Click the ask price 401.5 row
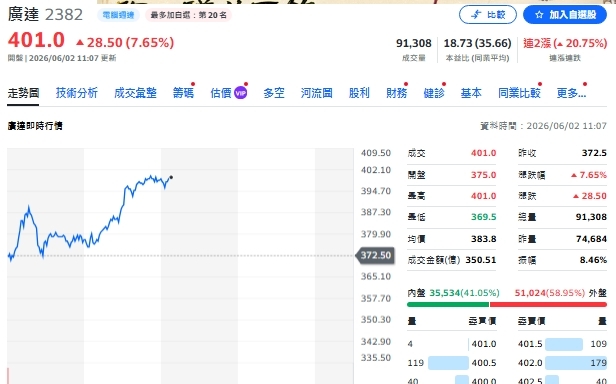This screenshot has height=384, width=616. pyautogui.click(x=562, y=344)
